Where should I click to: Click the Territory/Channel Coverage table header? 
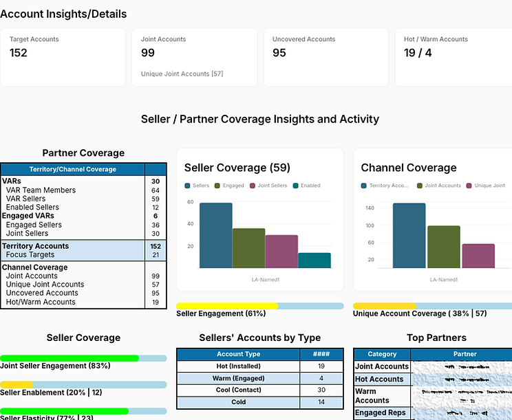(x=73, y=169)
